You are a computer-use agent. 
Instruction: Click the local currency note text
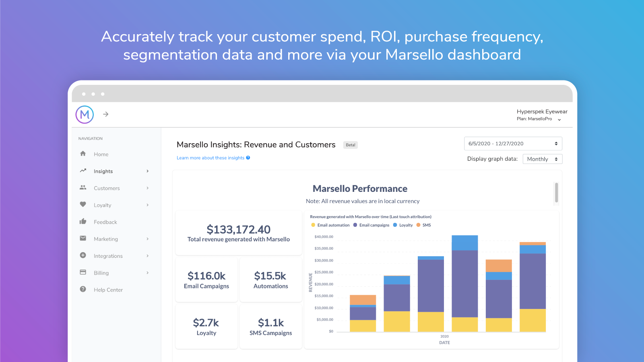363,201
